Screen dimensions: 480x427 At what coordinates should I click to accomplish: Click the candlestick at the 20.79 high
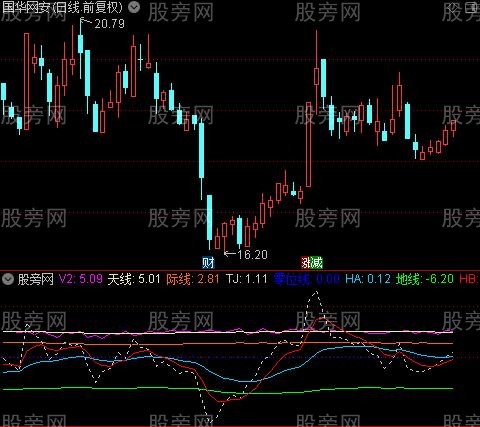coord(80,44)
